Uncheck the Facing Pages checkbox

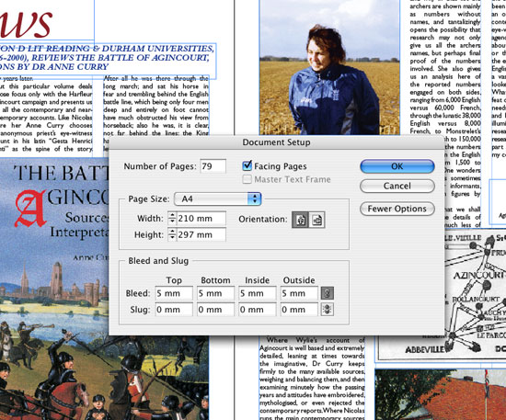tap(247, 165)
